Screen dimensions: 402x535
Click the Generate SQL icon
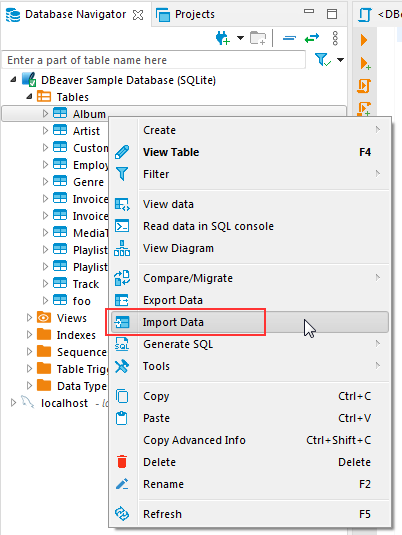point(122,344)
